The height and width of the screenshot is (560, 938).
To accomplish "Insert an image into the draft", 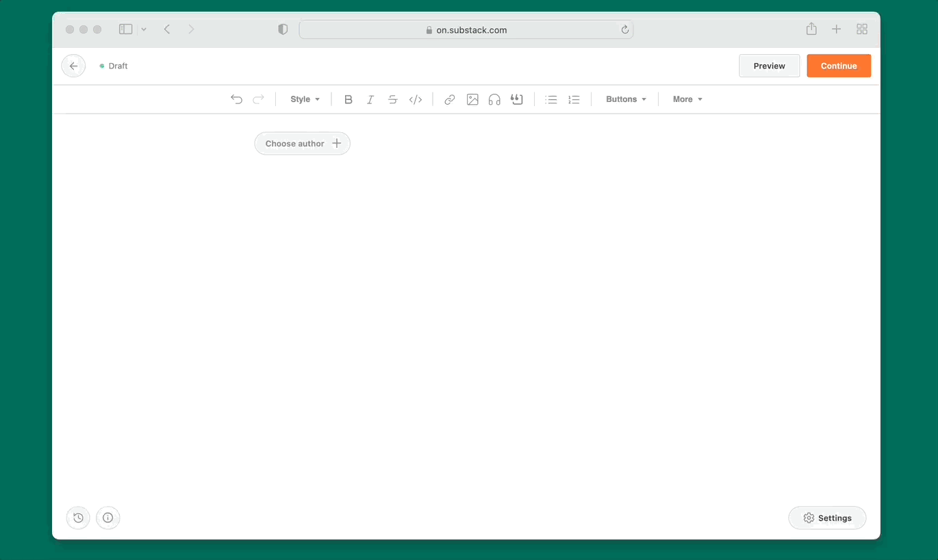I will click(x=472, y=99).
